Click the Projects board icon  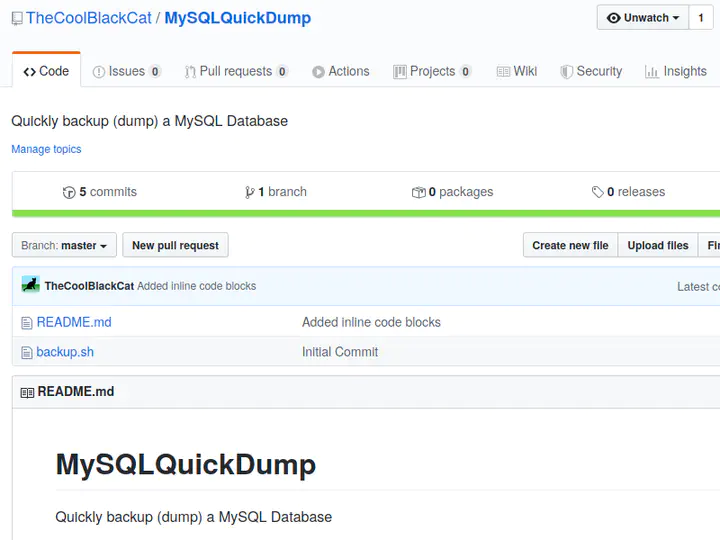point(400,72)
